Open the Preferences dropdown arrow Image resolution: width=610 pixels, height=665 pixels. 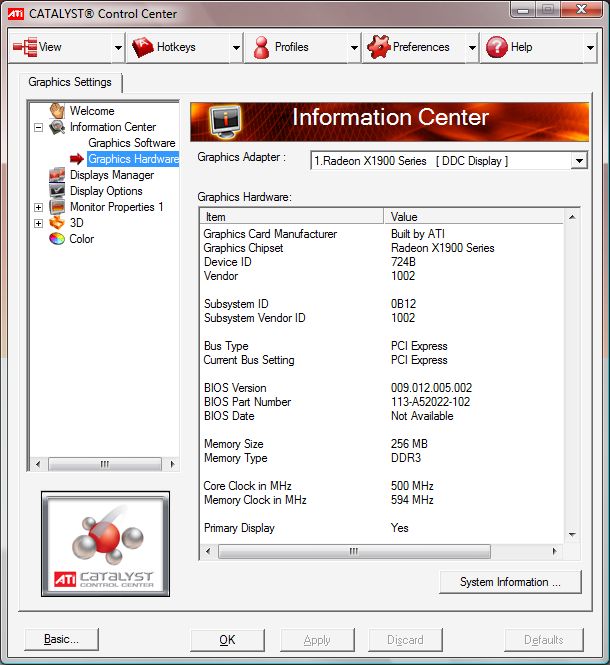click(472, 48)
